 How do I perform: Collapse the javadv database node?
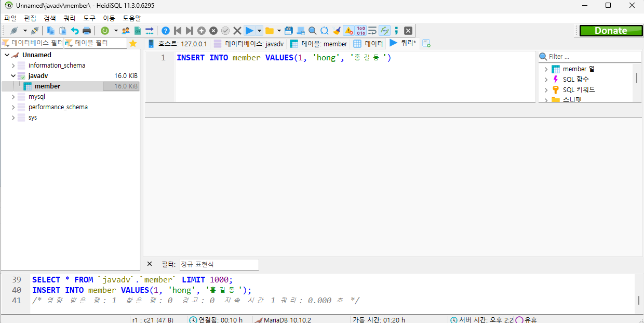coord(13,76)
